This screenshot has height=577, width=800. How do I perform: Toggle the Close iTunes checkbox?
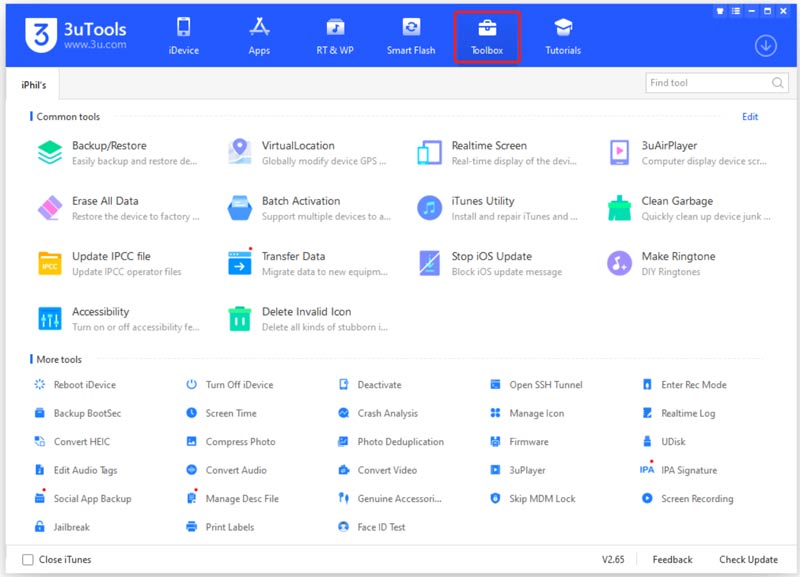pyautogui.click(x=28, y=560)
